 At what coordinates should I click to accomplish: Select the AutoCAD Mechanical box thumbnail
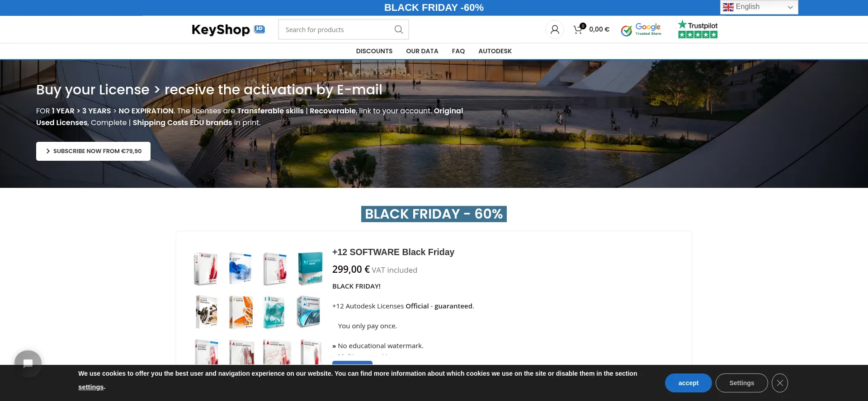(241, 352)
